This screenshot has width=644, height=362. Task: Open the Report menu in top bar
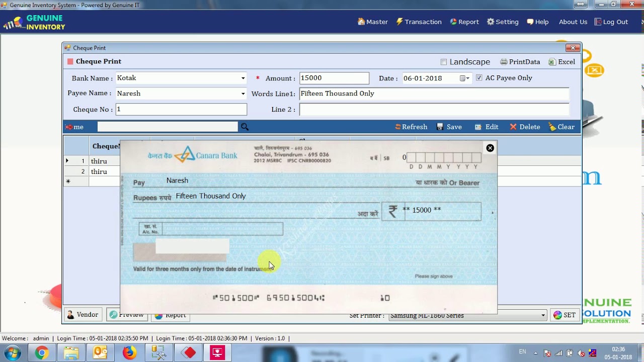click(464, 22)
